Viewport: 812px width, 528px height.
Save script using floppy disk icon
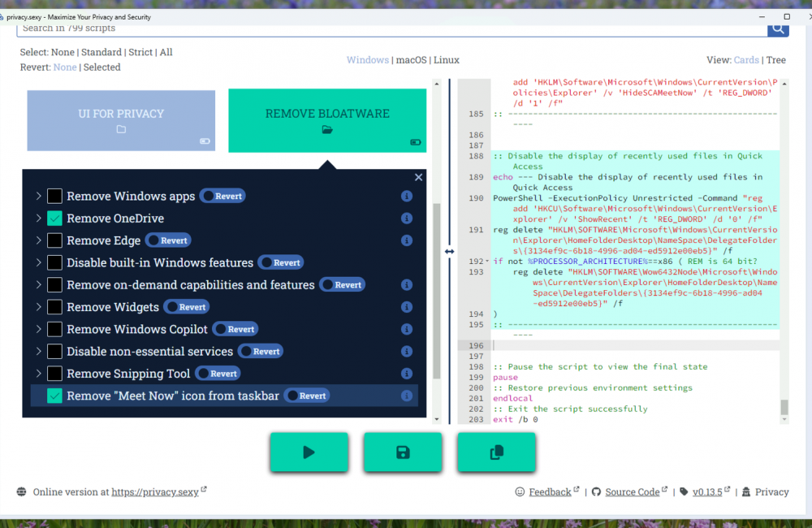(x=403, y=452)
